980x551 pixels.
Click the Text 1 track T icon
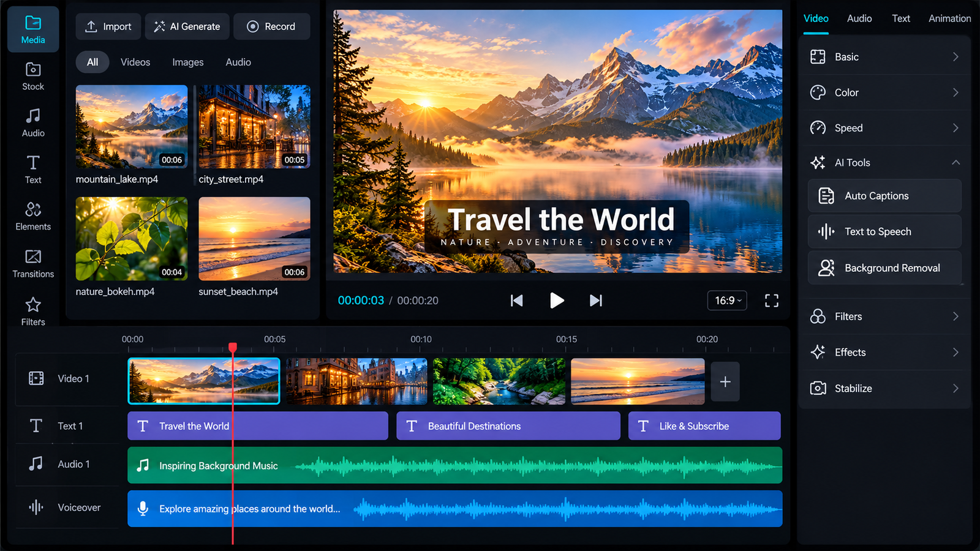tap(36, 425)
